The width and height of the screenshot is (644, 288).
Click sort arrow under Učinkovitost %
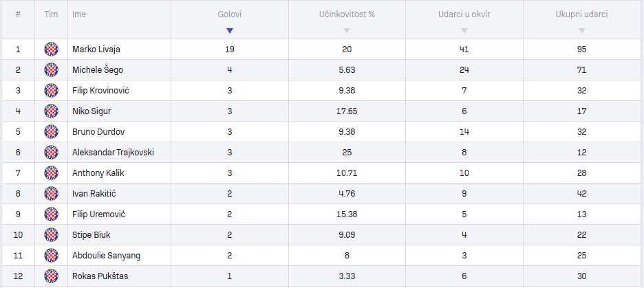click(347, 31)
